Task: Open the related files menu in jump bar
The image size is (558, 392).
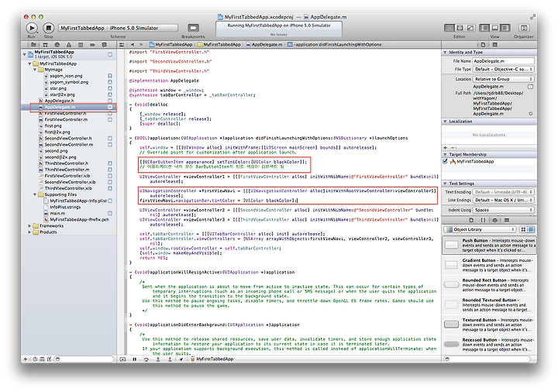Action: [122, 45]
